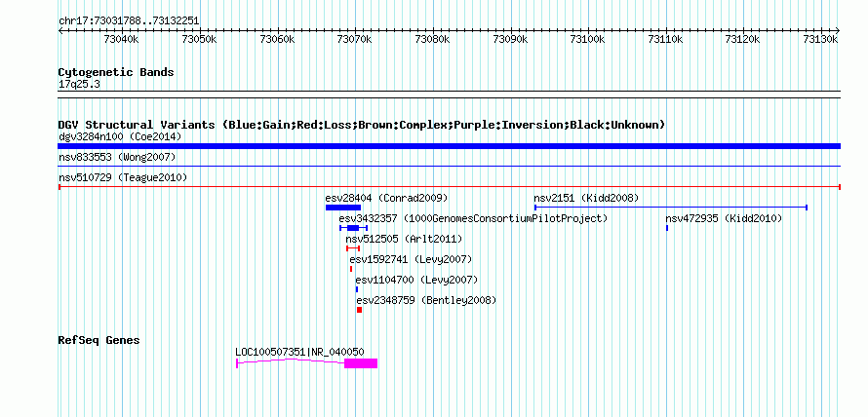This screenshot has width=868, height=417.
Task: Select the red esv2348759 loss square
Action: 359,310
